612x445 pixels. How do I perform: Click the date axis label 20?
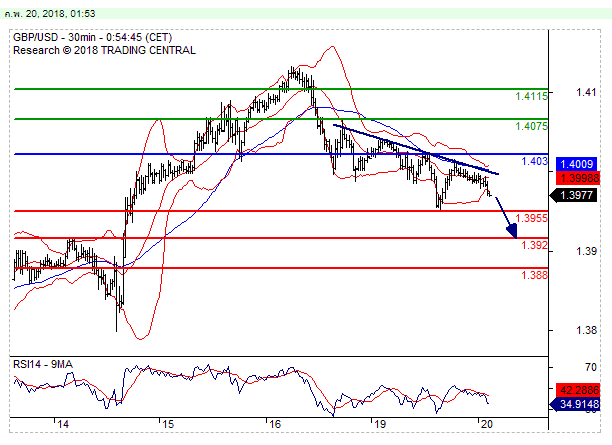tap(486, 424)
